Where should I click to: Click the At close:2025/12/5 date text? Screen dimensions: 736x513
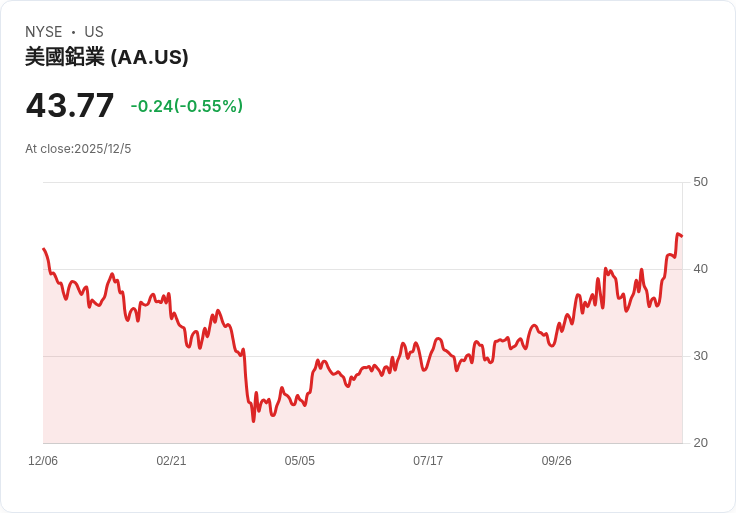pos(78,149)
